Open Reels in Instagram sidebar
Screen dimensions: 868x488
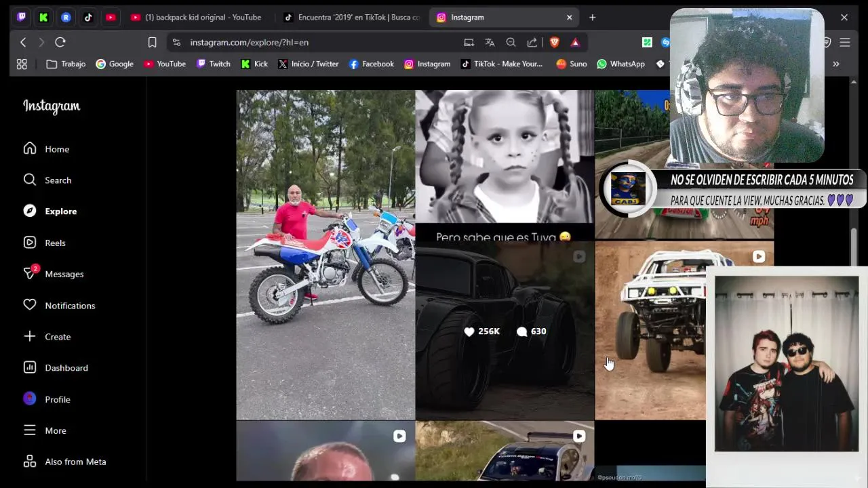(x=44, y=243)
